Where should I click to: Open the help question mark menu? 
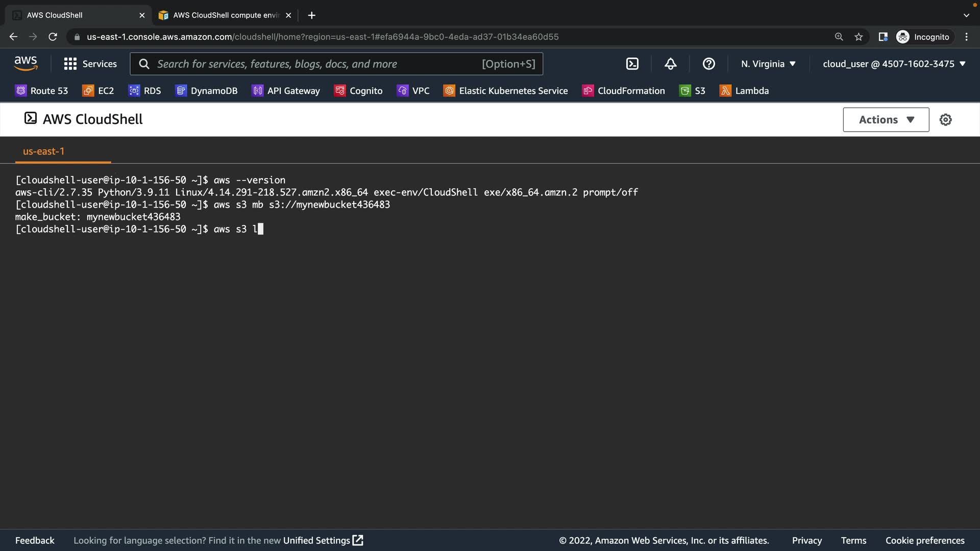click(x=708, y=64)
